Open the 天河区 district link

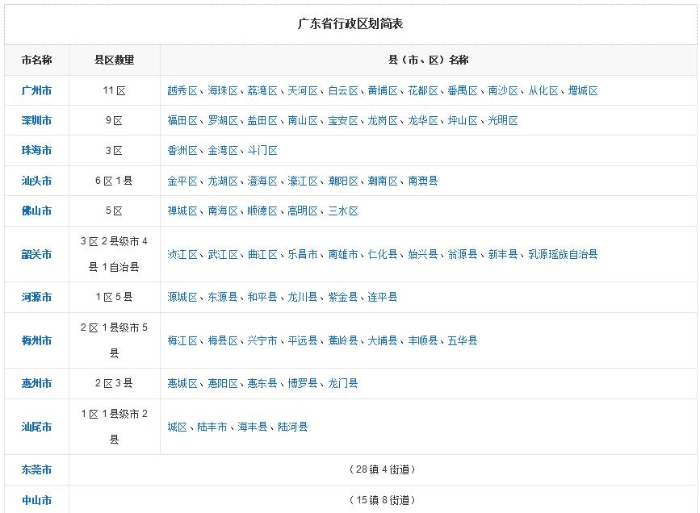(302, 90)
